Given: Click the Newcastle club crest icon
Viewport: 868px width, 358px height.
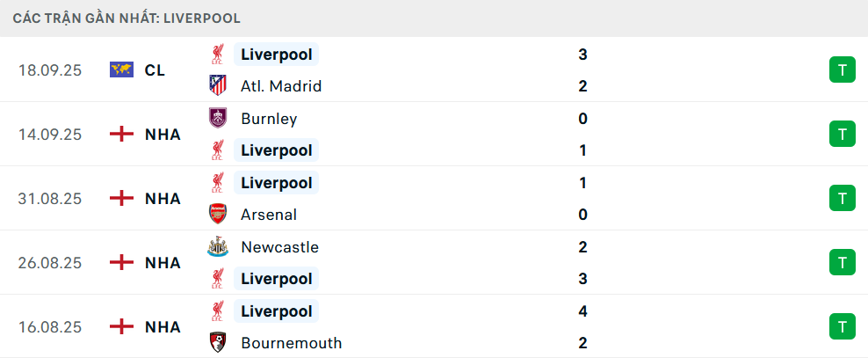Looking at the screenshot, I should pyautogui.click(x=217, y=247).
